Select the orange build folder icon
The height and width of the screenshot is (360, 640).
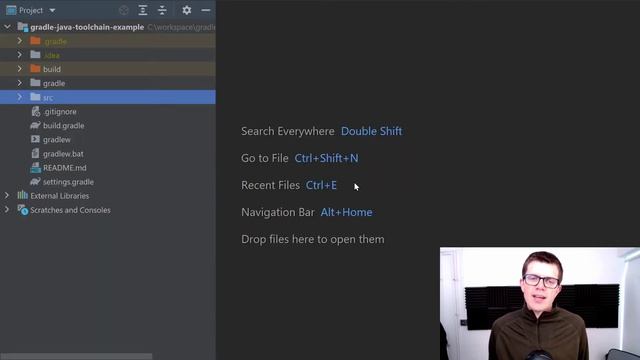tap(36, 69)
